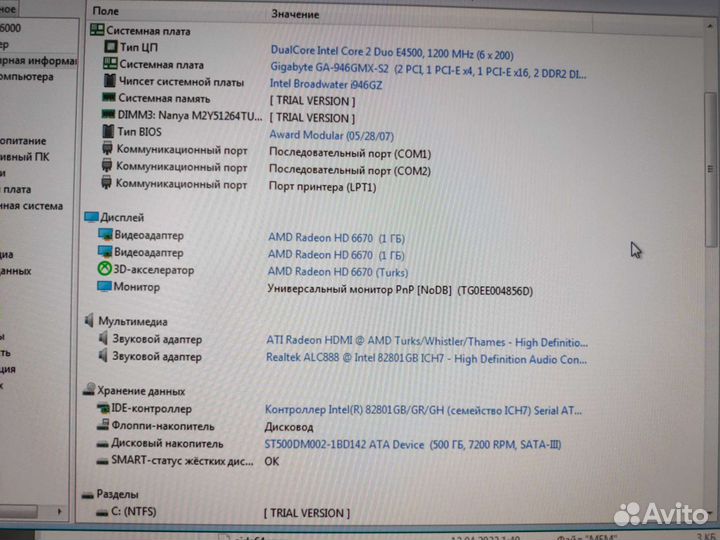The height and width of the screenshot is (540, 720).
Task: Select Последовательный порт (COM2) row
Action: (349, 170)
